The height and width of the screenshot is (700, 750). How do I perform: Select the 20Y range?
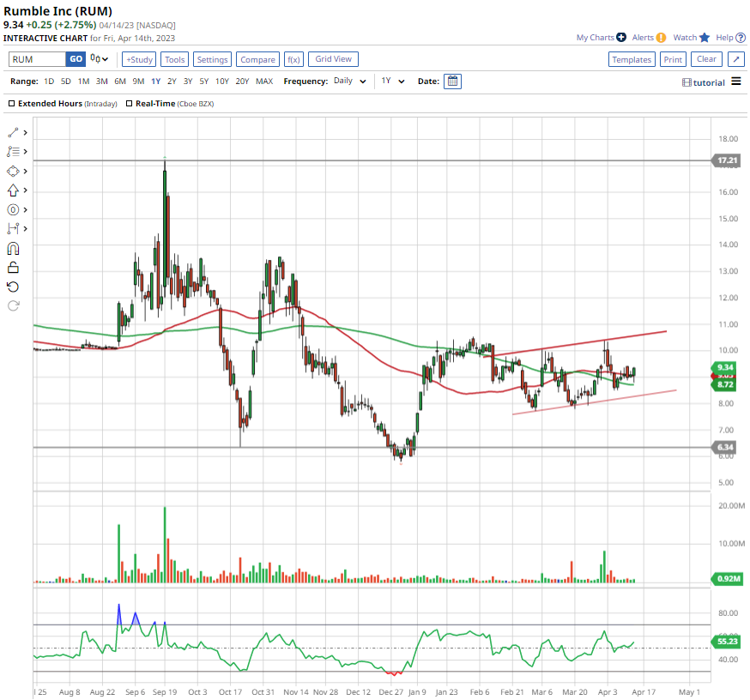click(x=242, y=81)
